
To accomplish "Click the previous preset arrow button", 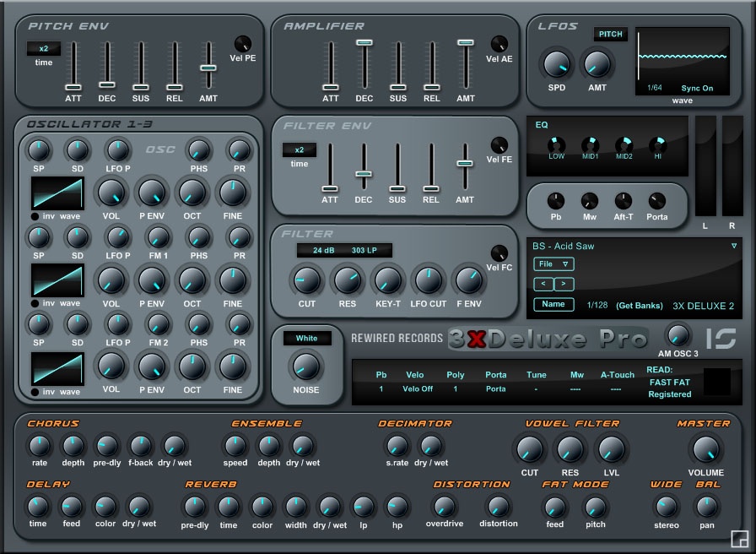I will (x=545, y=285).
